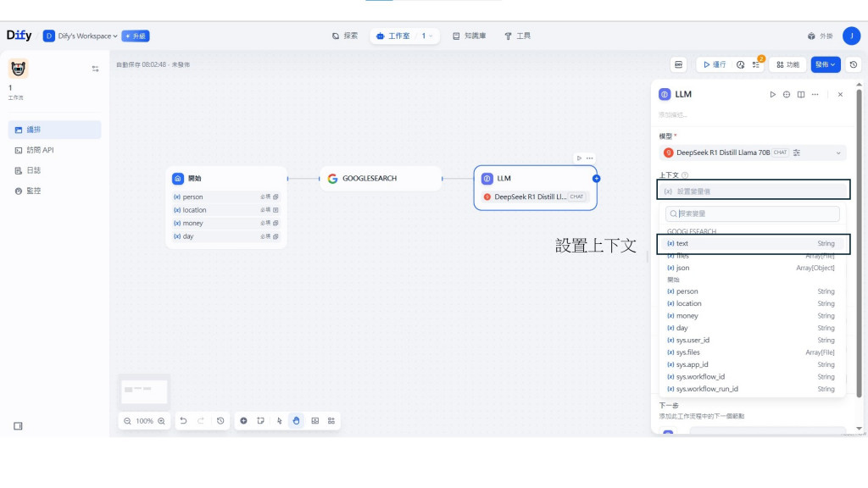The height and width of the screenshot is (488, 868).
Task: Switch to the Tools tab (工具)
Action: tap(518, 36)
